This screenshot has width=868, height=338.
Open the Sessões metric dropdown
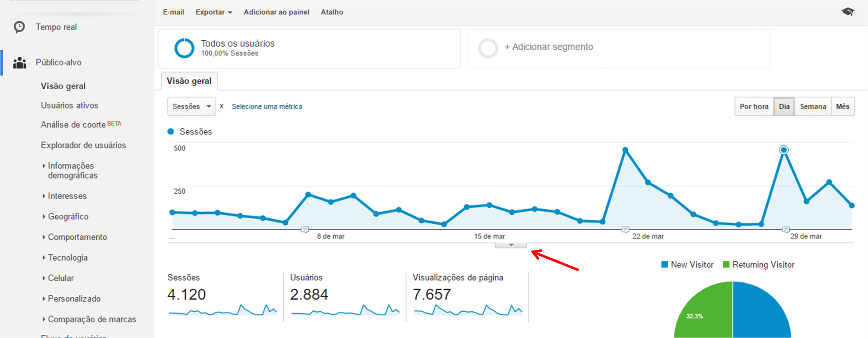[x=191, y=106]
